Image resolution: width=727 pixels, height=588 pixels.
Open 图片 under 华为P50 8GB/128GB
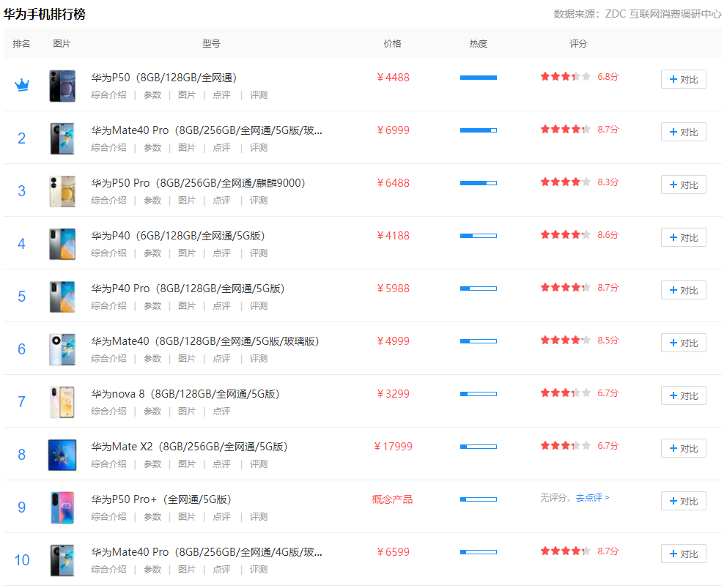[186, 95]
